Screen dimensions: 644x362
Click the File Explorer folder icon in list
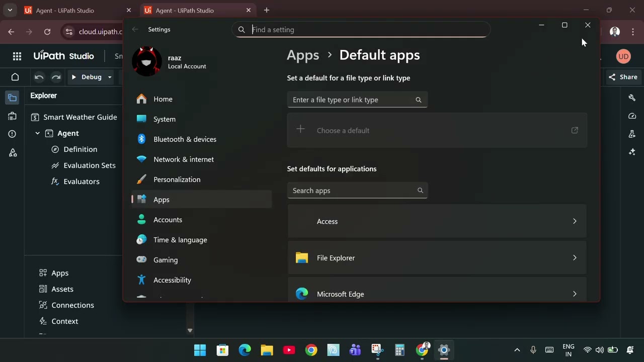302,258
